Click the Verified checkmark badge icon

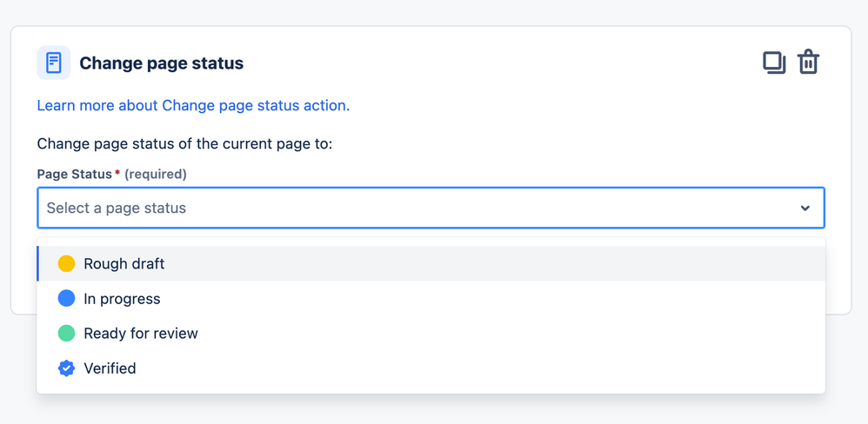(66, 368)
